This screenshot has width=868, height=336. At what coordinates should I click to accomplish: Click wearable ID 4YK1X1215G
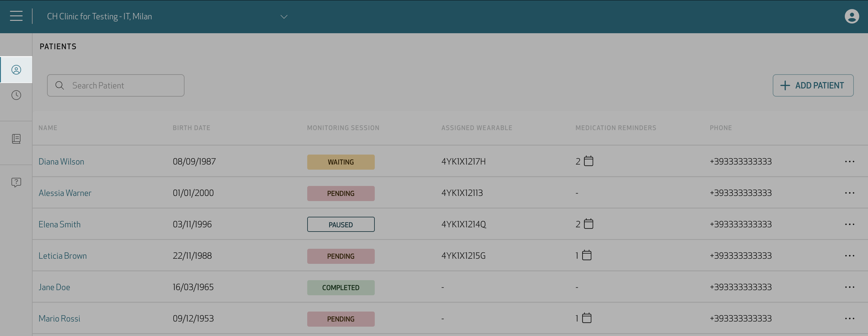coord(463,256)
